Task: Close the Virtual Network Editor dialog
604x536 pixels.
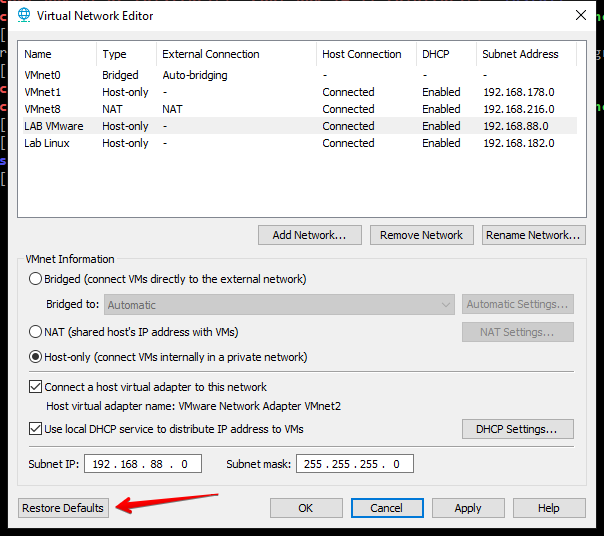Action: coord(581,15)
